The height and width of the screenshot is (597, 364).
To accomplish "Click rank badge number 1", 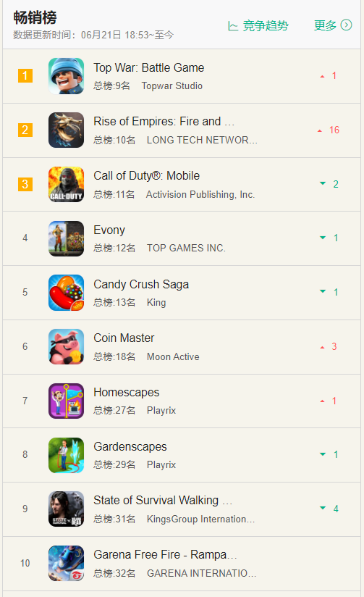I will (x=25, y=76).
